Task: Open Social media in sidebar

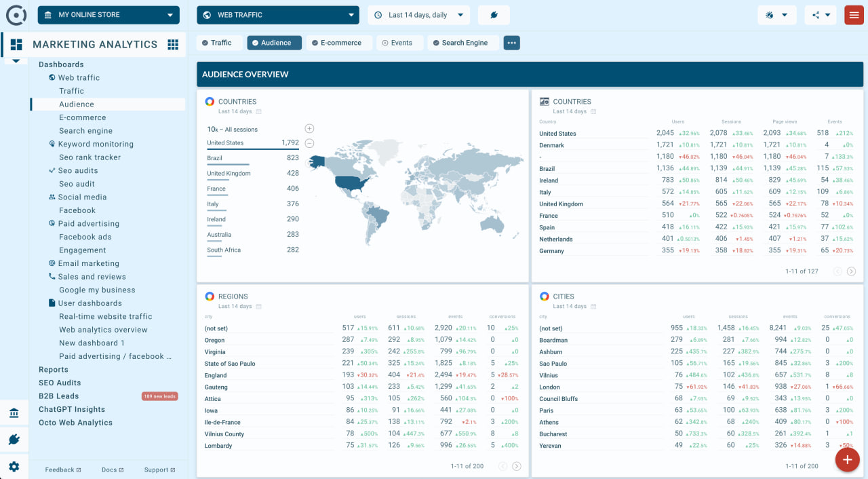Action: pyautogui.click(x=82, y=197)
